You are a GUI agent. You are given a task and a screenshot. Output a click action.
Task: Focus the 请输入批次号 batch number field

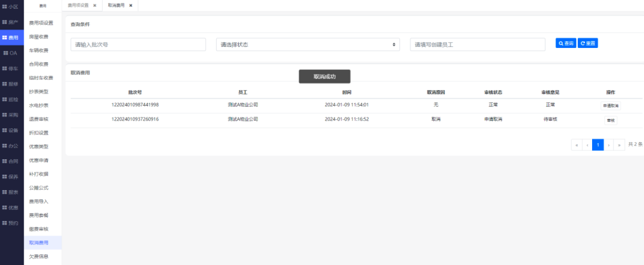(138, 45)
